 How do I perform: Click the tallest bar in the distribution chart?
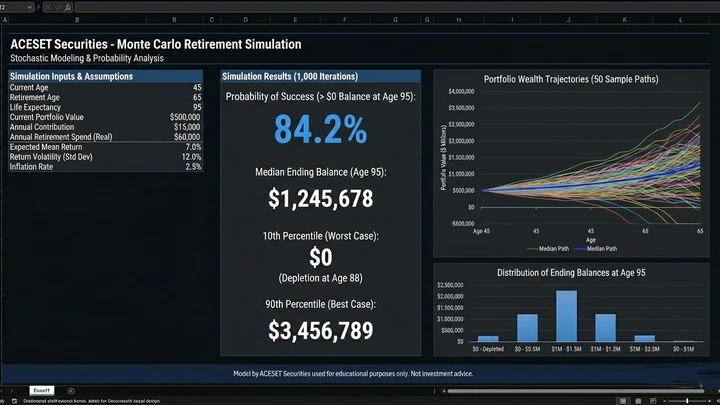pyautogui.click(x=567, y=317)
